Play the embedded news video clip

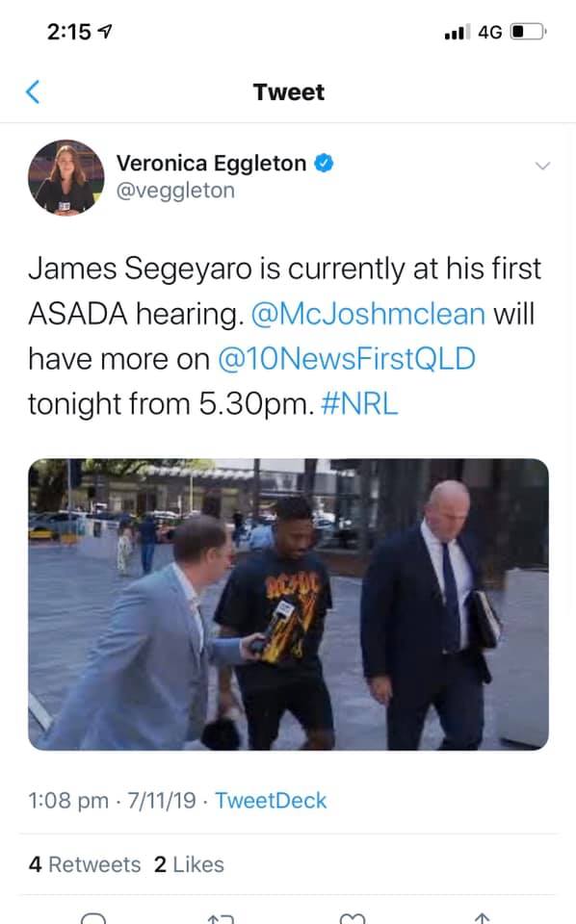click(288, 604)
